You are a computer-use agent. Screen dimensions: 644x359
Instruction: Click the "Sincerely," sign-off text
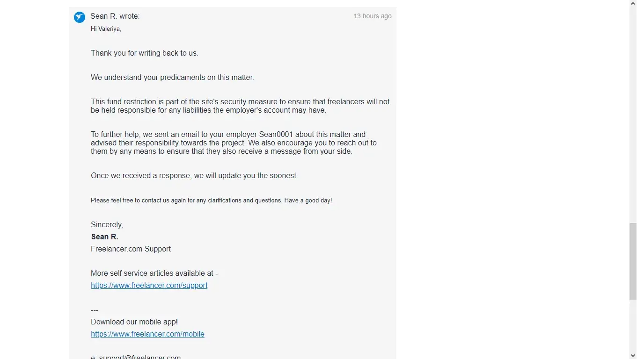pyautogui.click(x=107, y=225)
